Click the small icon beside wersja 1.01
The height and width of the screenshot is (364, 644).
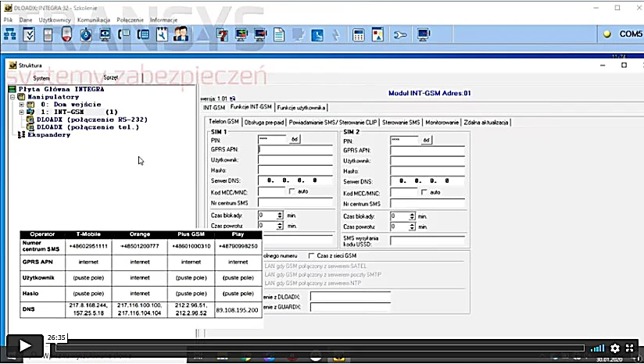click(x=232, y=98)
